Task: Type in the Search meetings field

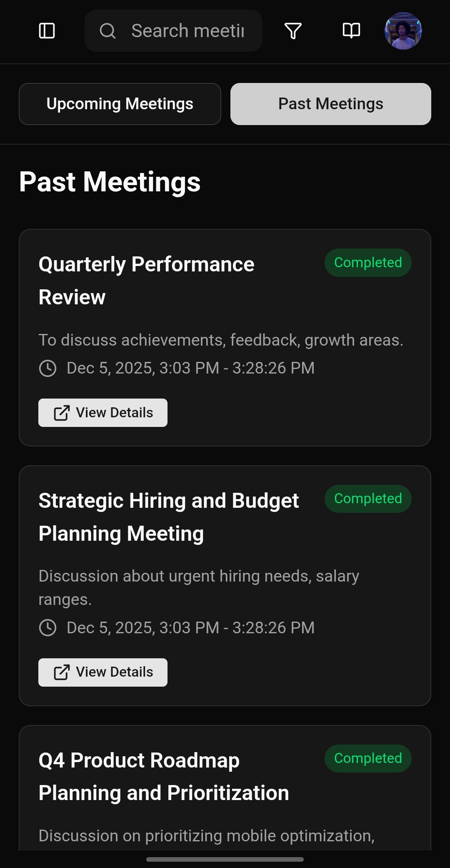Action: [187, 31]
